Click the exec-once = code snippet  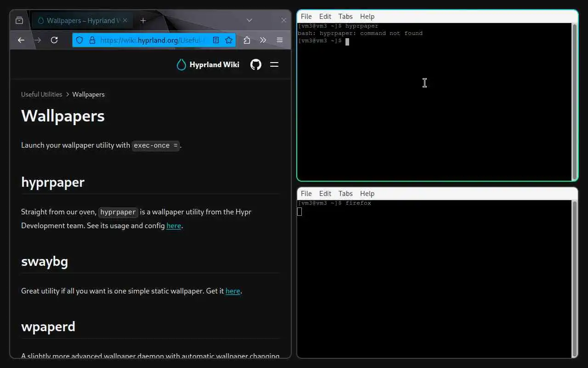156,145
